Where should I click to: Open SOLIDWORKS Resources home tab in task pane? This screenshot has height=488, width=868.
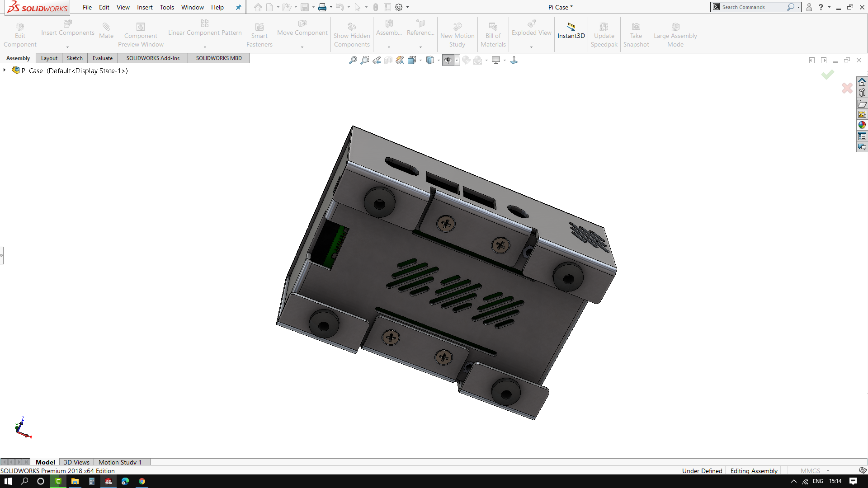(862, 82)
